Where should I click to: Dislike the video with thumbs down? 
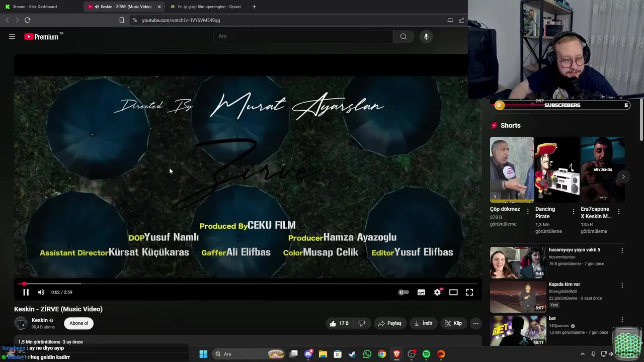(x=361, y=323)
